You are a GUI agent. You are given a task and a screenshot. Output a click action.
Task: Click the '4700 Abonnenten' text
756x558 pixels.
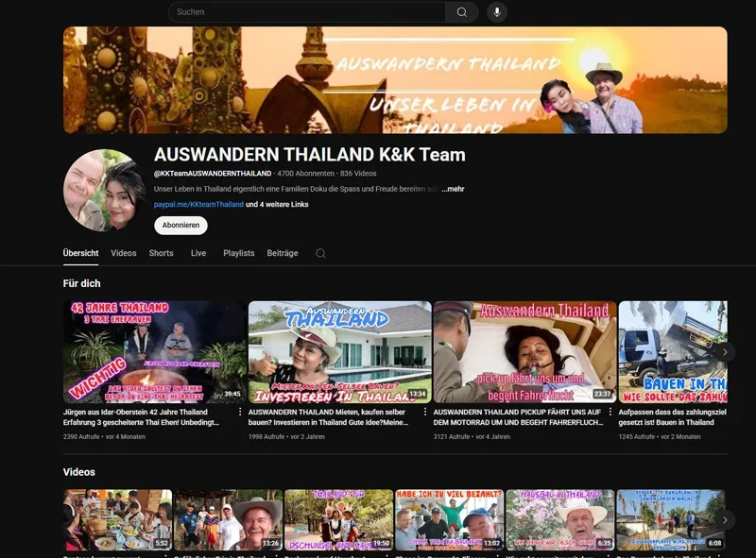[305, 174]
